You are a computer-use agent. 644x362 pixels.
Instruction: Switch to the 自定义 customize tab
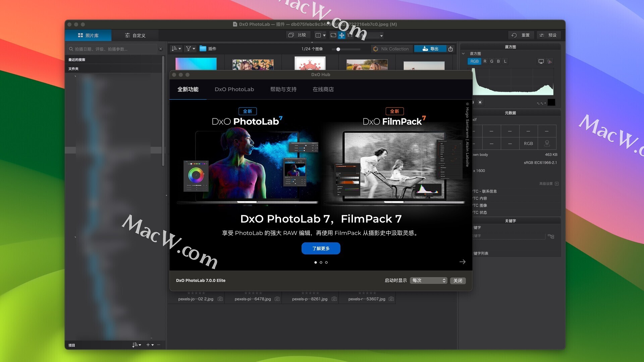[x=135, y=35]
